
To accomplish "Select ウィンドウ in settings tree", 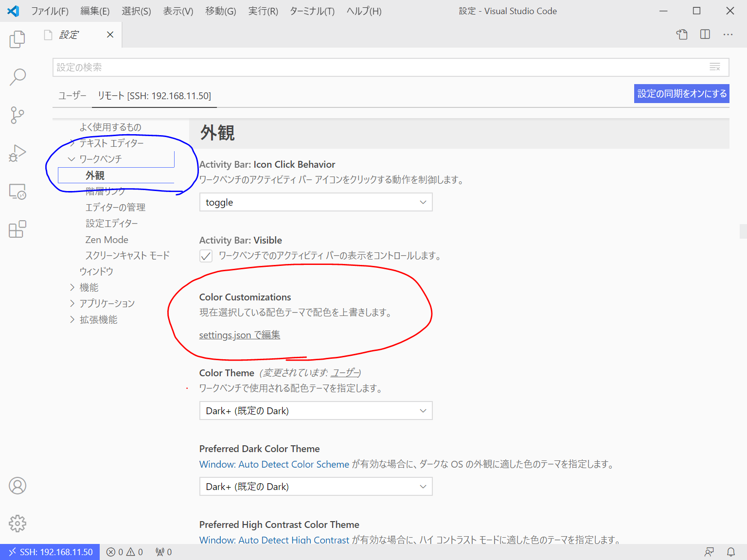I will coord(96,271).
